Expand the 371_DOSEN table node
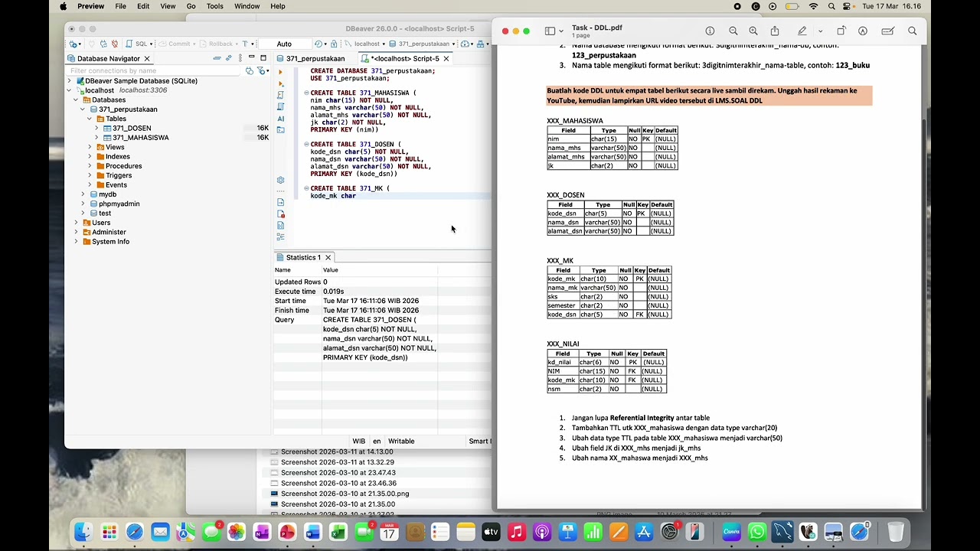The width and height of the screenshot is (980, 551). click(96, 128)
